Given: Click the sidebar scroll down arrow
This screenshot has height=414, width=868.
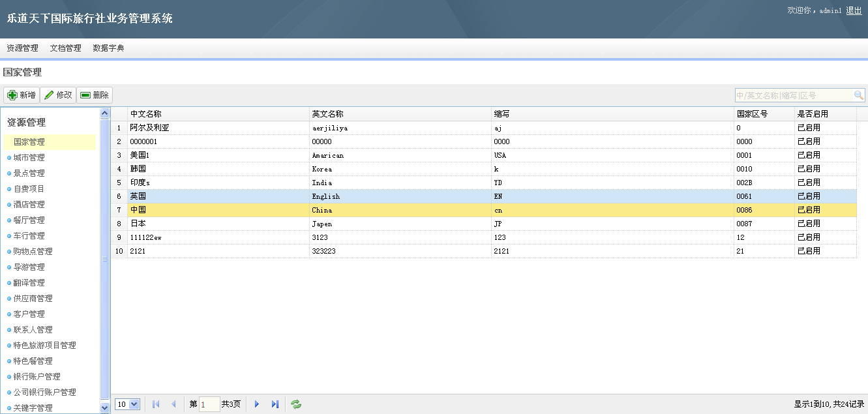Looking at the screenshot, I should (105, 407).
